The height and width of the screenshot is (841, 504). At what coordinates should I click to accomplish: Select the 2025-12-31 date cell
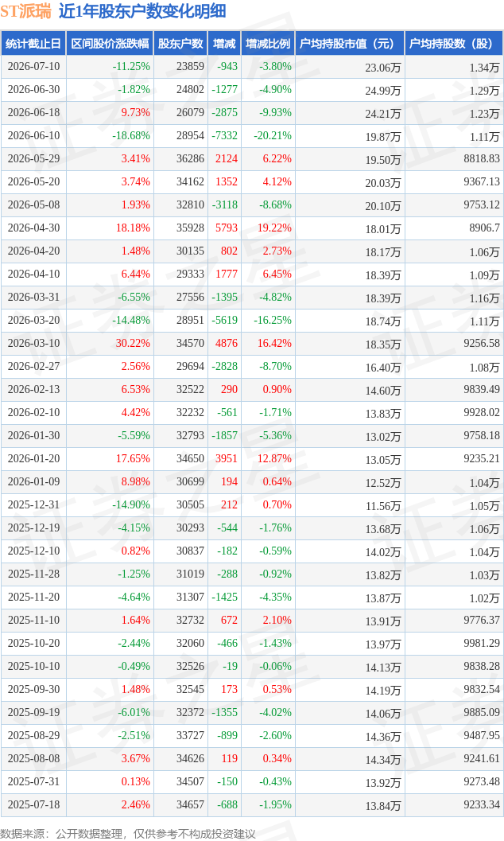click(33, 504)
